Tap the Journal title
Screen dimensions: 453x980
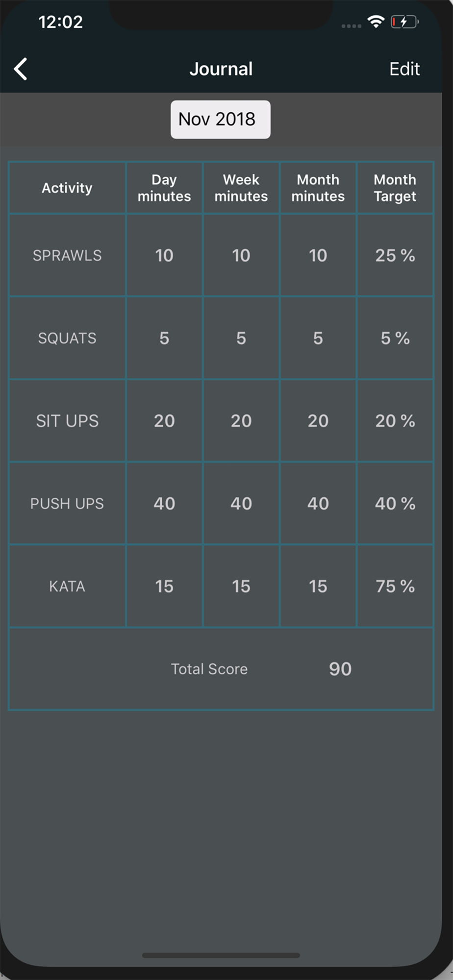tap(221, 69)
